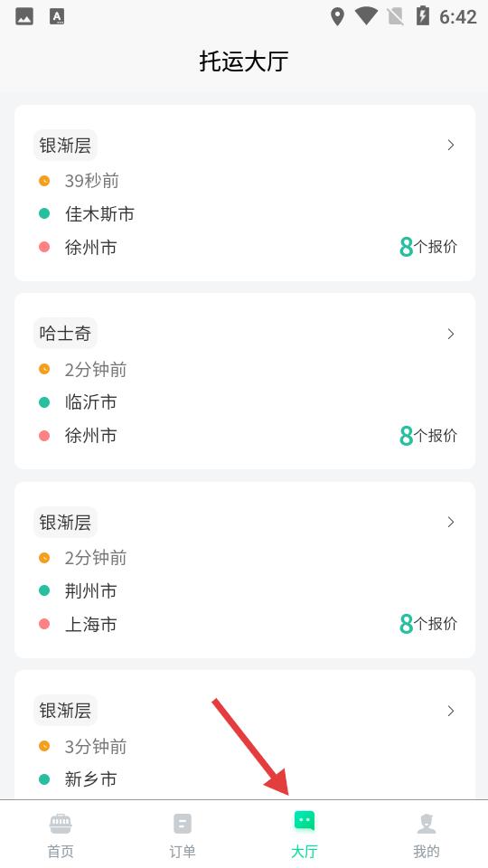Screen dimensions: 488x868
Task: Tap the 托运大厅 page title
Action: (244, 61)
